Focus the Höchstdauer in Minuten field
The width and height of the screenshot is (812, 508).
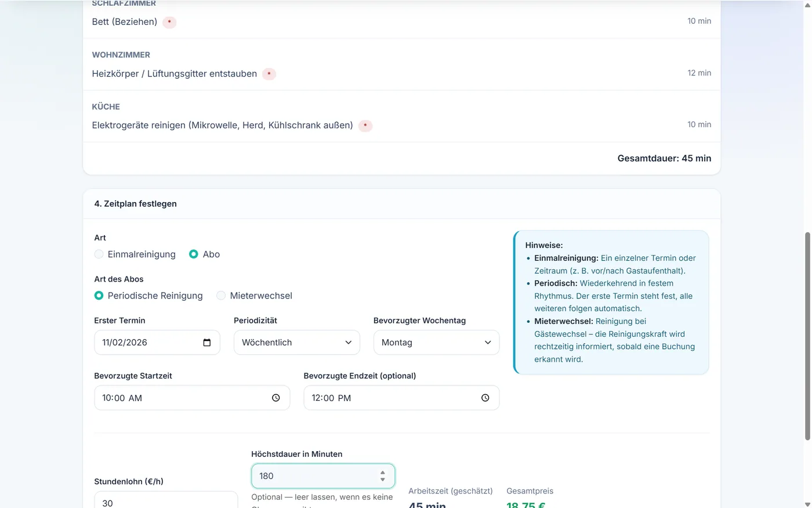[x=323, y=476]
